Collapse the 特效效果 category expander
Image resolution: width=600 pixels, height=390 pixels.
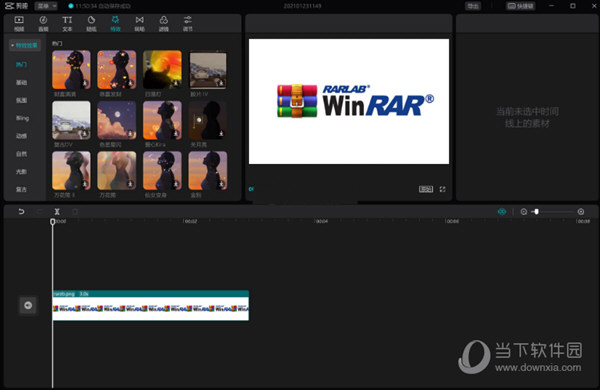[x=25, y=45]
